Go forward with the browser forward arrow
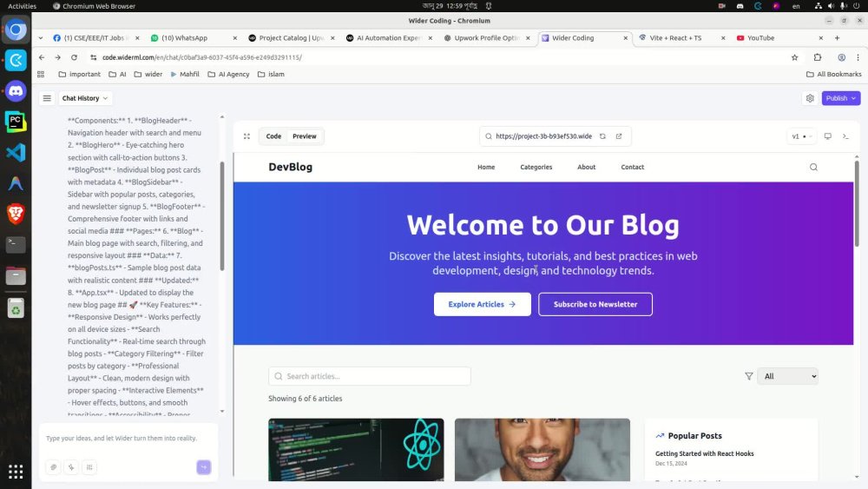 tap(57, 57)
